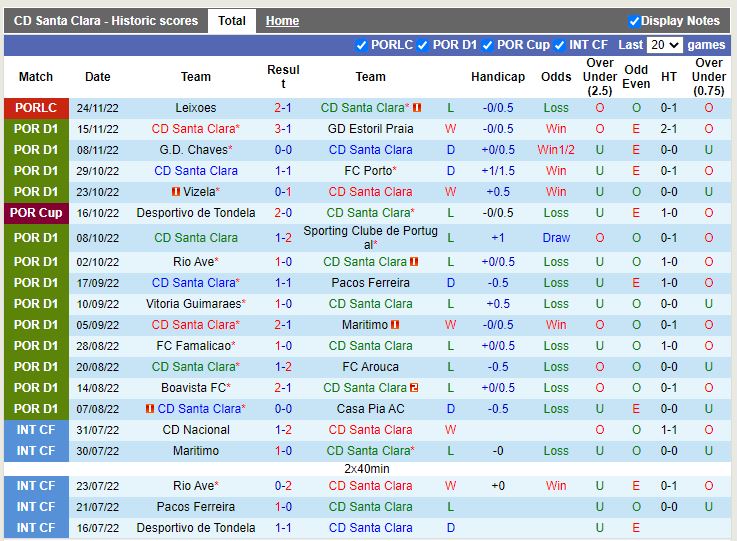738x541 pixels.
Task: Toggle the Display Notes checkbox
Action: (634, 21)
